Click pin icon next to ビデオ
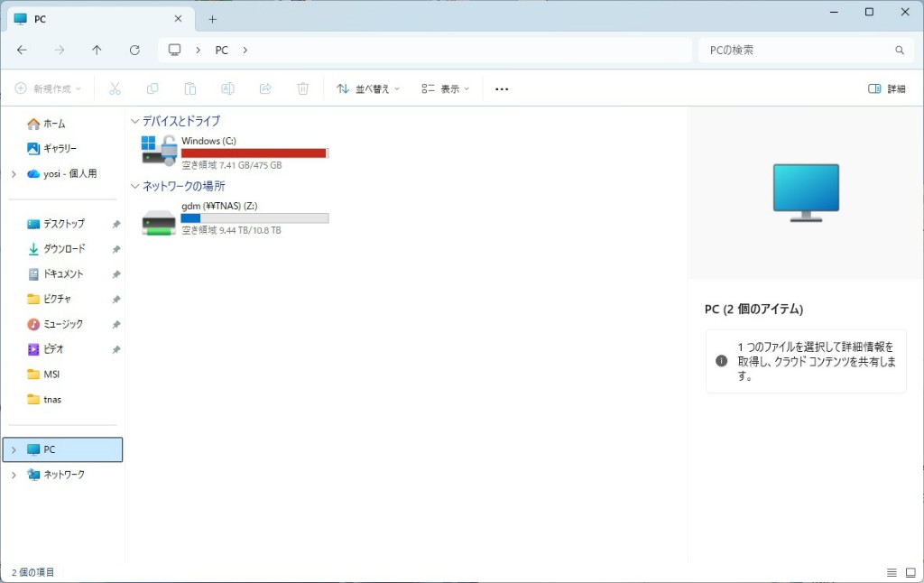The image size is (924, 583). tap(116, 349)
